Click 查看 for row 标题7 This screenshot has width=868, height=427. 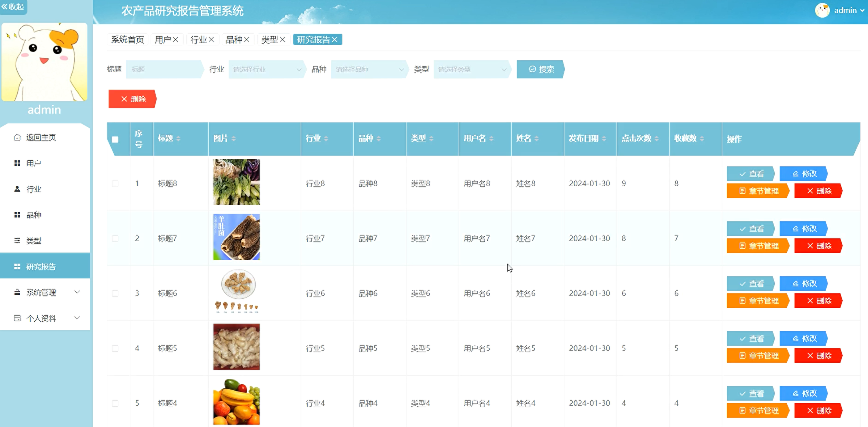[x=751, y=229]
